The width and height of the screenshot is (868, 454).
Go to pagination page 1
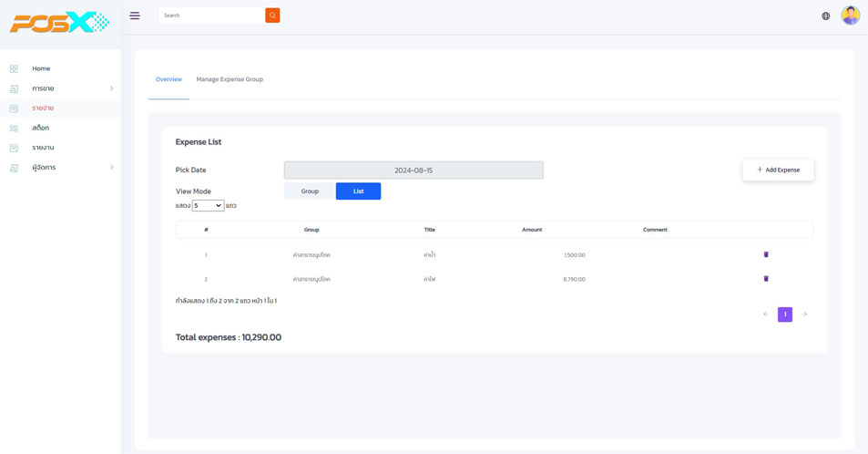tap(785, 315)
